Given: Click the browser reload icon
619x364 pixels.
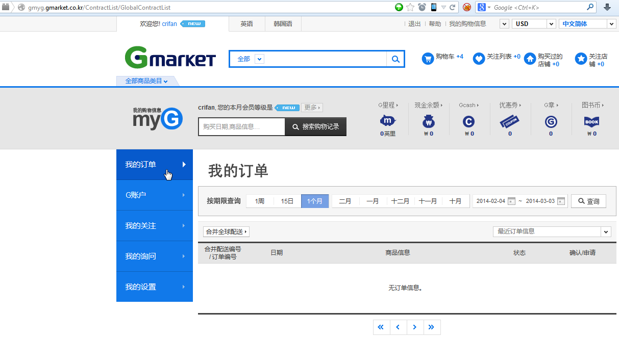Looking at the screenshot, I should (x=452, y=7).
